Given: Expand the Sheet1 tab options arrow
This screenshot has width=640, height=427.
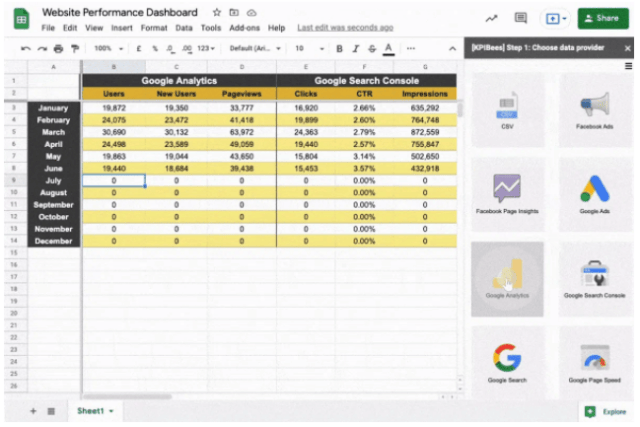Looking at the screenshot, I should (x=111, y=411).
